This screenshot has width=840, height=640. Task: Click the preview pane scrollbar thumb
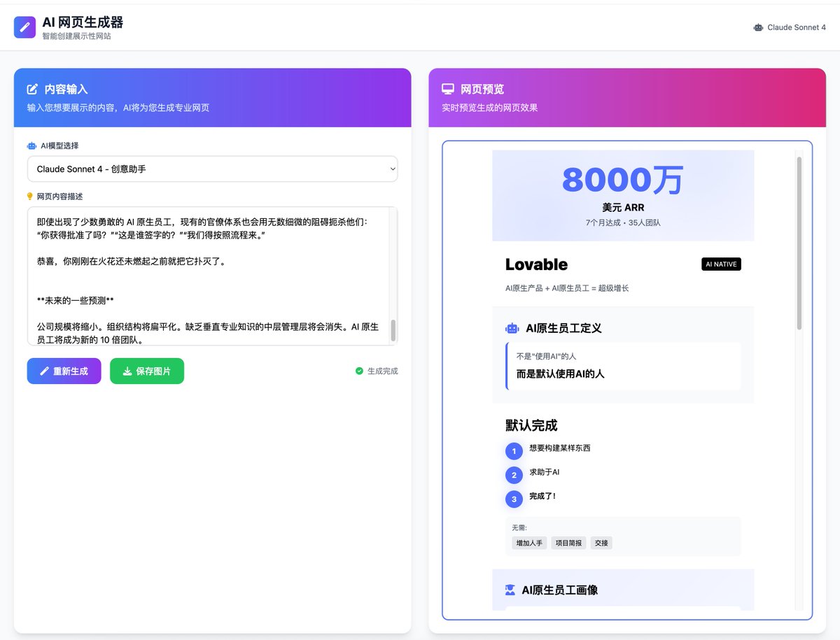coord(799,243)
